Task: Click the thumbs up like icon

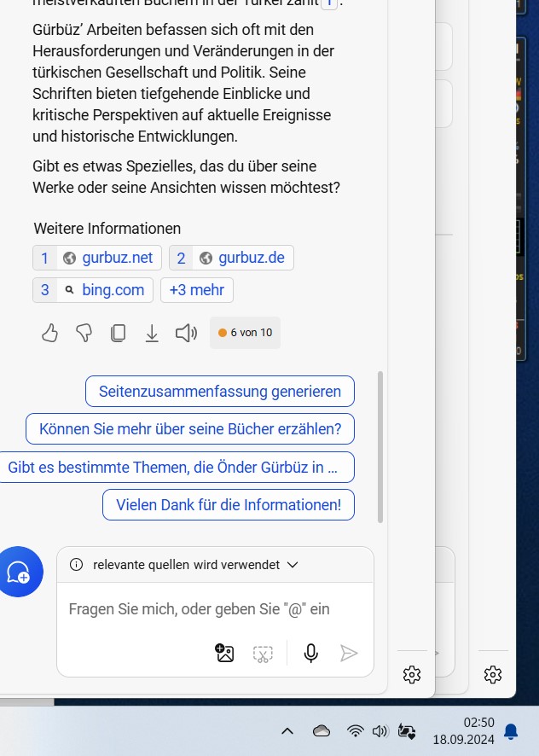Action: pos(50,333)
